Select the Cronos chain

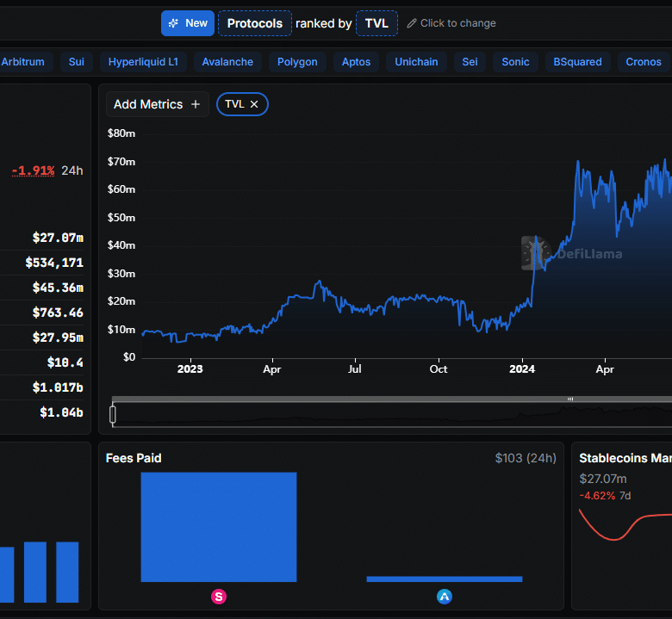[644, 62]
